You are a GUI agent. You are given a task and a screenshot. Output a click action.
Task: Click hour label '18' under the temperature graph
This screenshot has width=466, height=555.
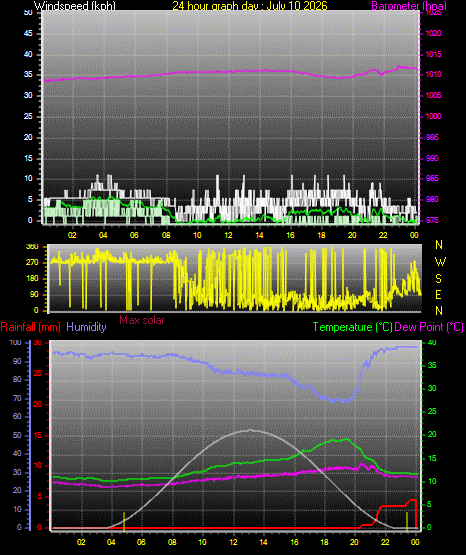tap(324, 542)
